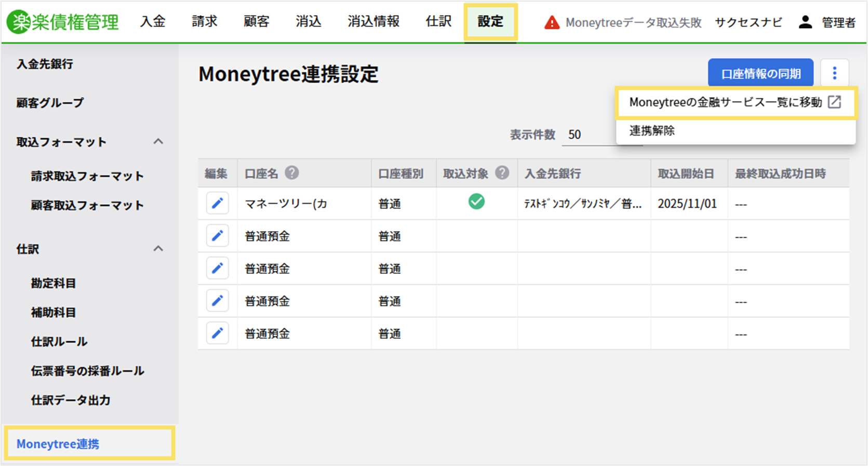Open the three-dot more options menu
This screenshot has height=466, width=868.
pos(834,73)
